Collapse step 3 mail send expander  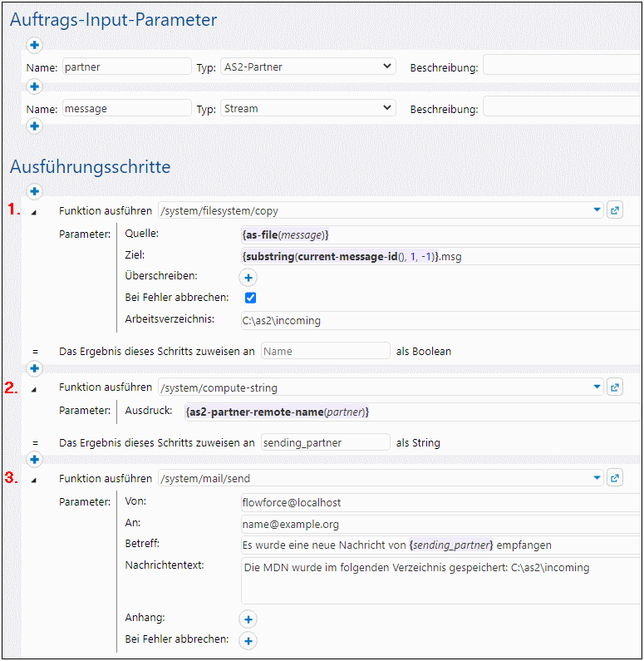pos(34,480)
